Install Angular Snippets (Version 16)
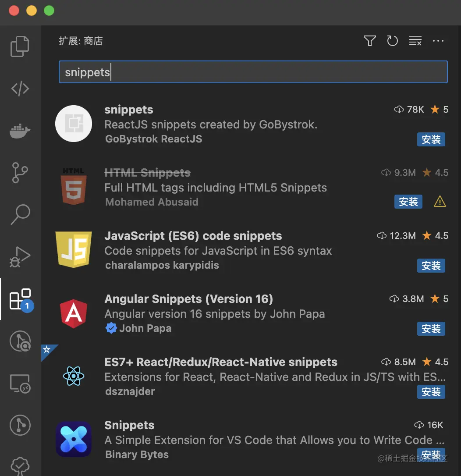The height and width of the screenshot is (476, 461). 431,329
